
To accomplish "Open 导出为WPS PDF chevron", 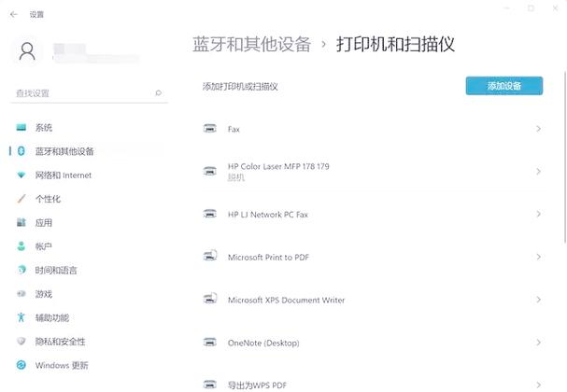I will tap(538, 385).
